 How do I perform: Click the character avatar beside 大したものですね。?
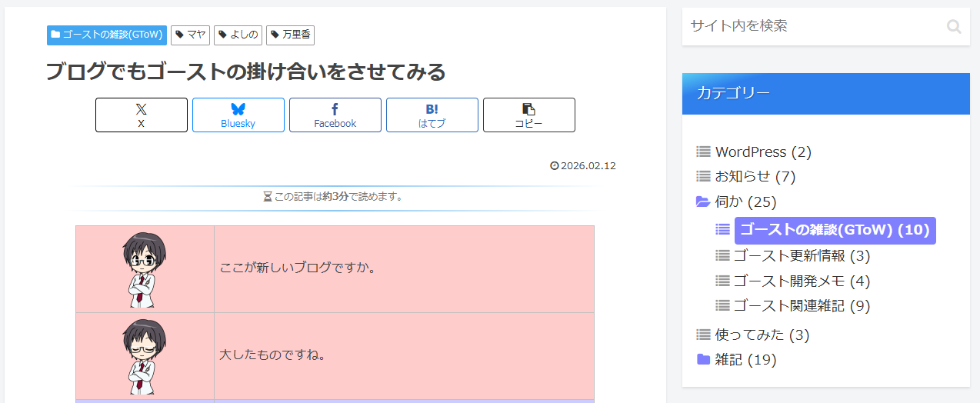point(145,357)
